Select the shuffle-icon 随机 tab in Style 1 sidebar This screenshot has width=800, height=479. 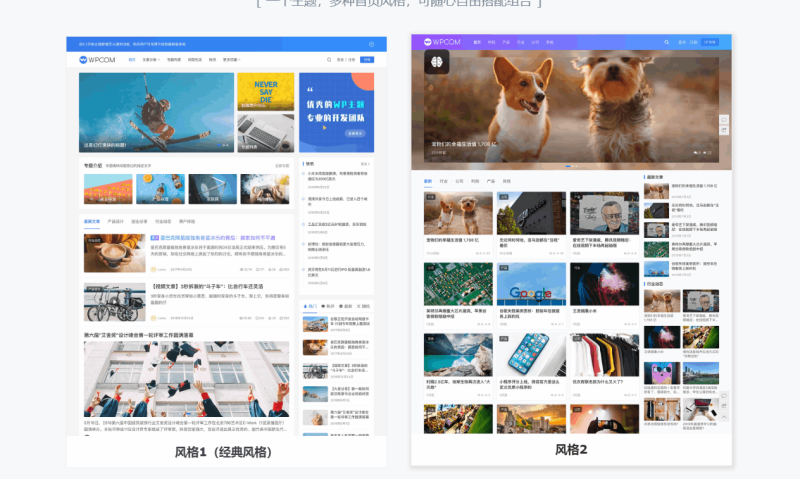pyautogui.click(x=363, y=306)
